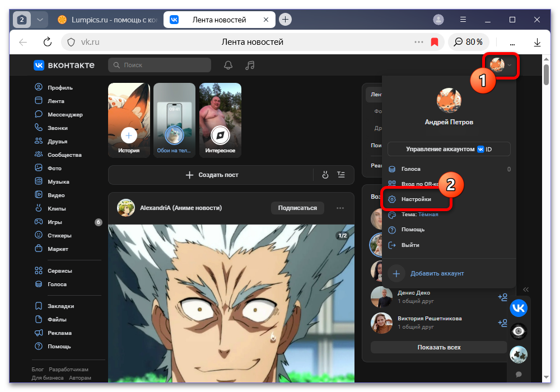Click the shield site protection icon
Viewport: 560px width, 392px height.
(71, 42)
